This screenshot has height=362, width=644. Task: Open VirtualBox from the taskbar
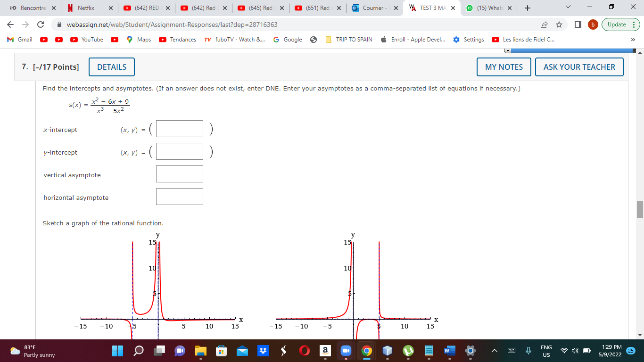[387, 351]
